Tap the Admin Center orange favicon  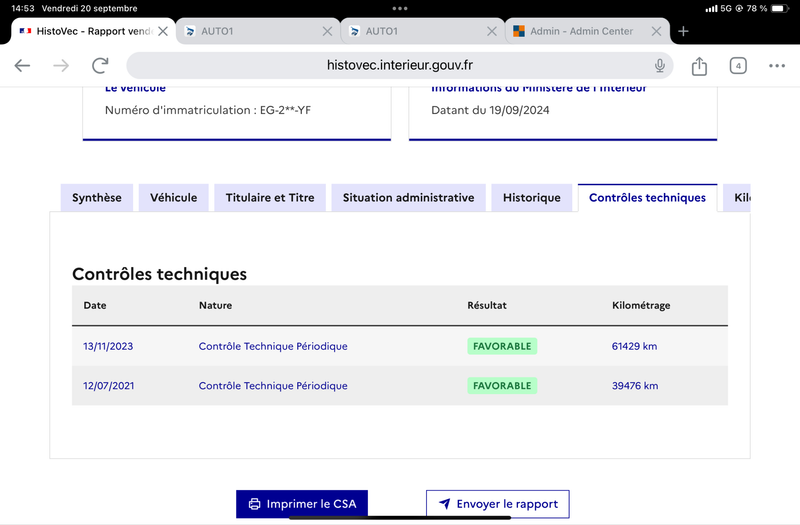(x=518, y=31)
